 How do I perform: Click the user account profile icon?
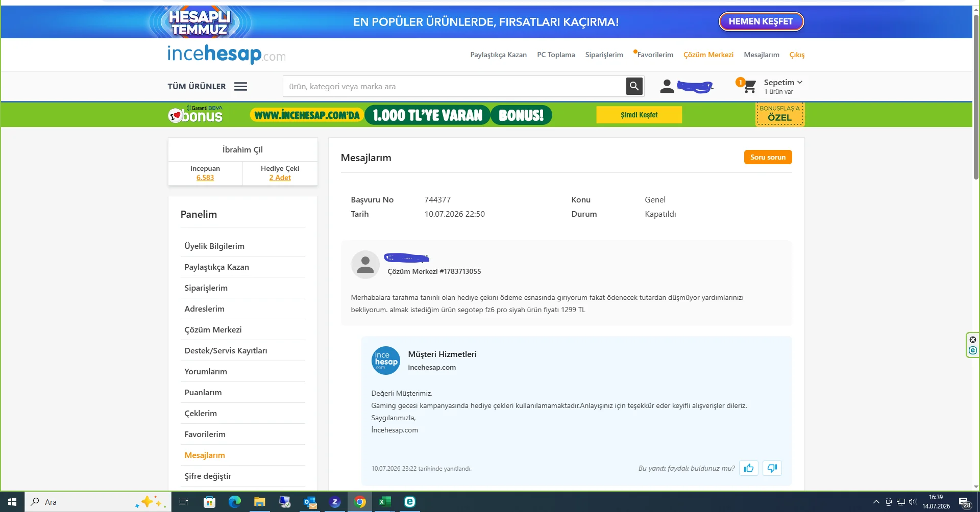pyautogui.click(x=667, y=86)
